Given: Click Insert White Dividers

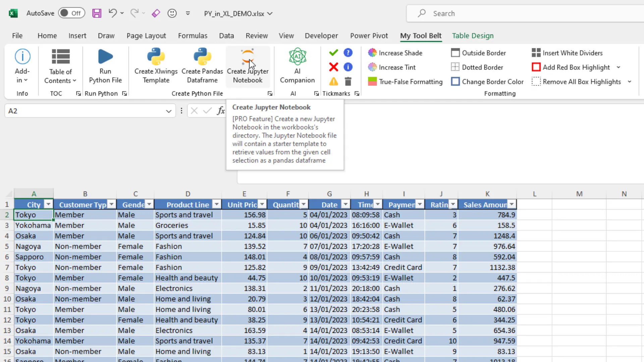Looking at the screenshot, I should pyautogui.click(x=567, y=53).
